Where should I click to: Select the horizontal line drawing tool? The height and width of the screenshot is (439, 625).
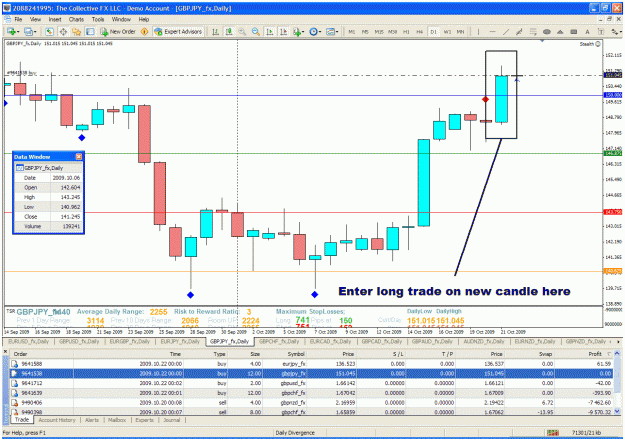[492, 31]
